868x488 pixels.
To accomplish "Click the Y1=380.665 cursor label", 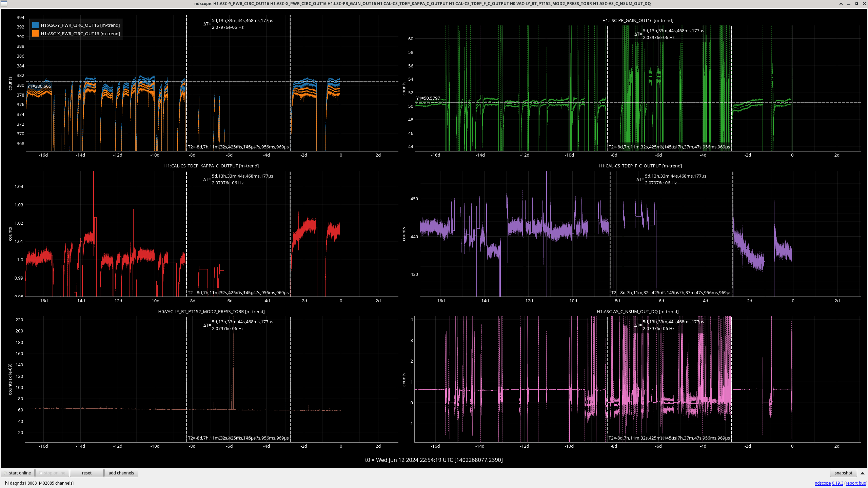I will coord(39,86).
